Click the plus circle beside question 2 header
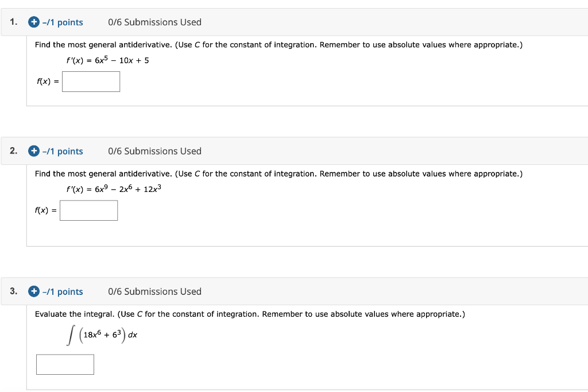Screen dimensions: 588x392 [33, 151]
